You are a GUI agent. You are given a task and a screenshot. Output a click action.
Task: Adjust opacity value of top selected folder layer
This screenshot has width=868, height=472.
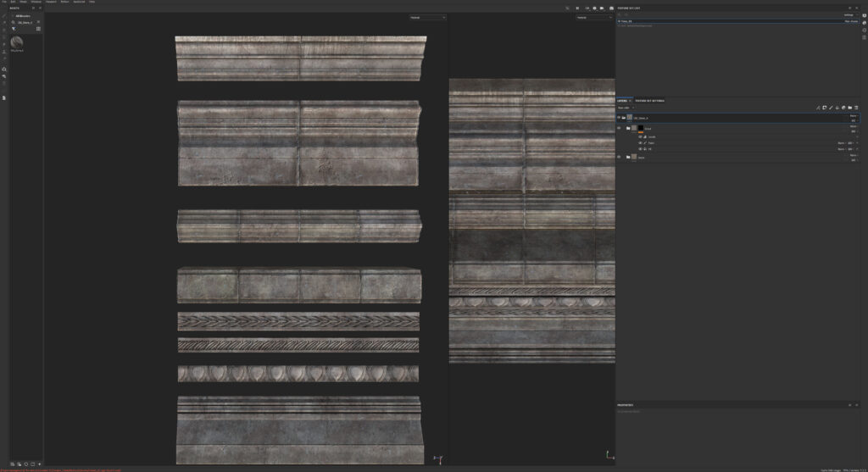(854, 120)
